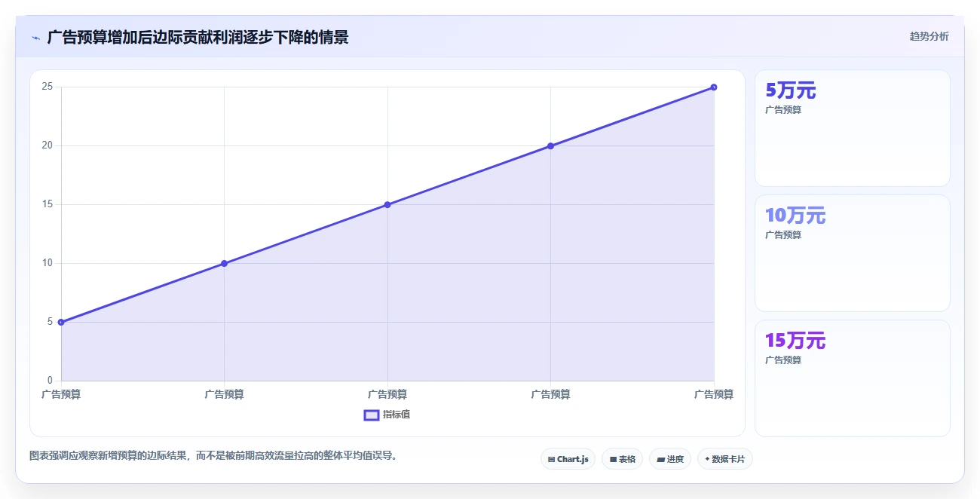Select the 数据卡片 chip

click(724, 459)
